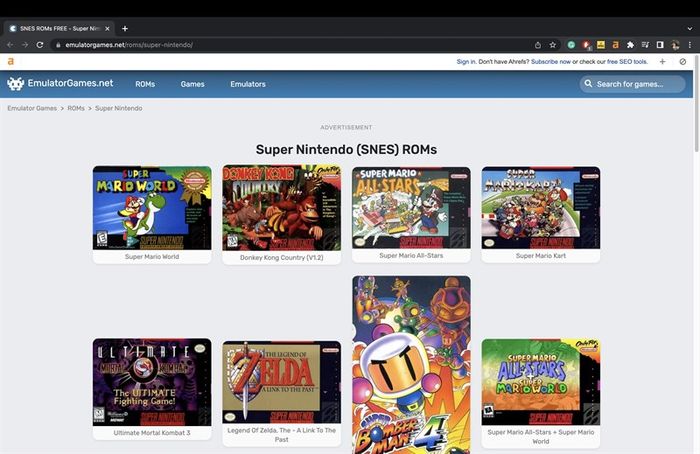The width and height of the screenshot is (700, 454).
Task: Click the Super Nintendo breadcrumb
Action: (119, 108)
